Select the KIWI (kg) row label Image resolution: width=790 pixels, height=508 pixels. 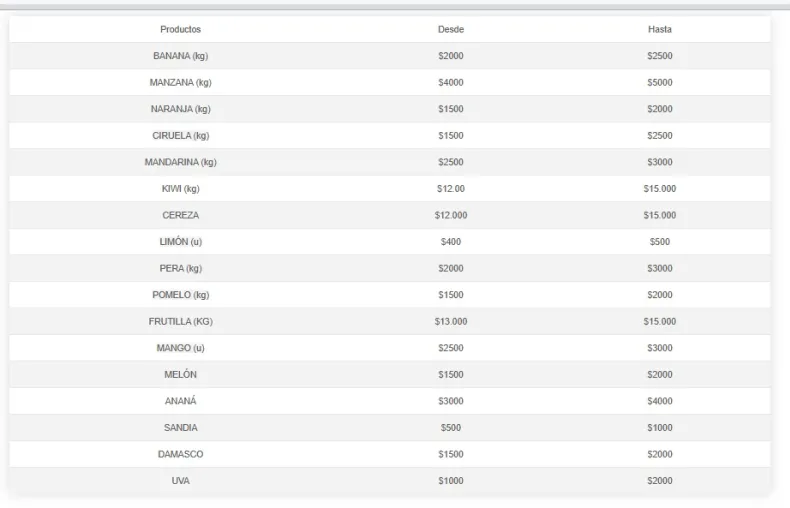tap(180, 188)
